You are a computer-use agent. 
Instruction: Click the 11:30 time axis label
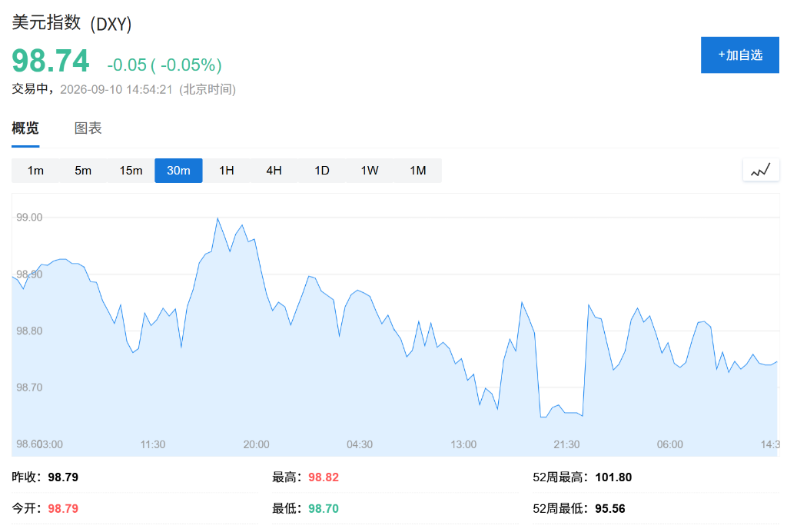pos(153,444)
